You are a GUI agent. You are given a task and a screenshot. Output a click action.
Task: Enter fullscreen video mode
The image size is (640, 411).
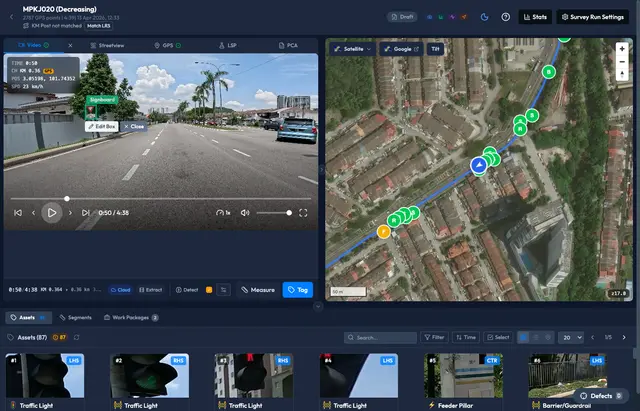pyautogui.click(x=303, y=213)
